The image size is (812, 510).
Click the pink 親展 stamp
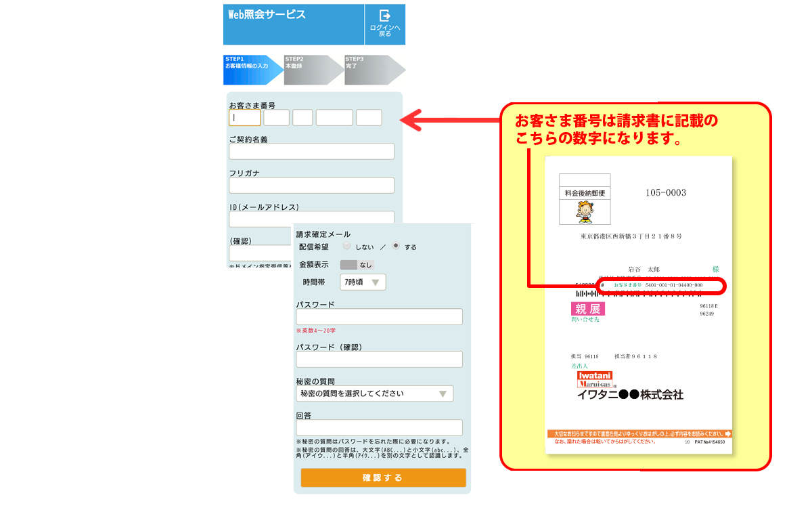tap(587, 309)
